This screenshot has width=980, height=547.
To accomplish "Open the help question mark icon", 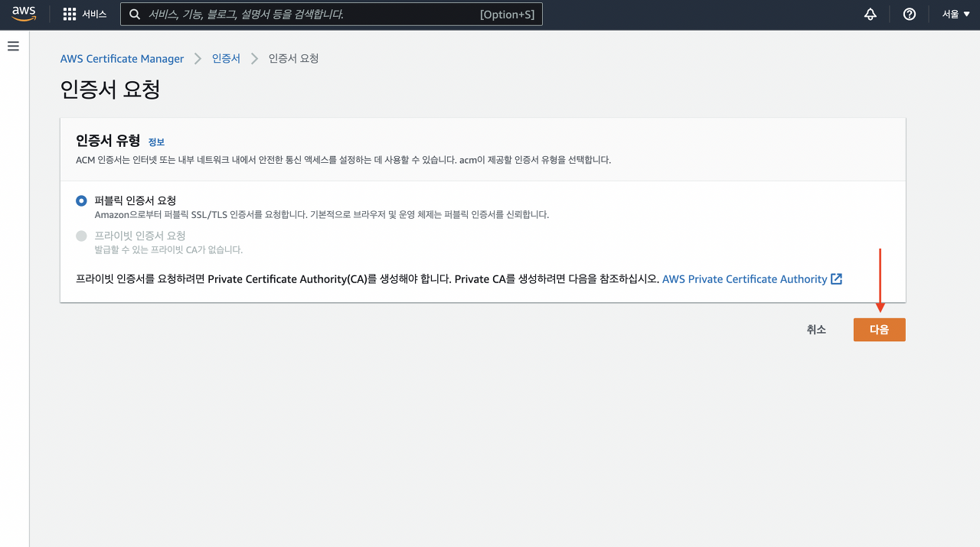I will coord(910,15).
